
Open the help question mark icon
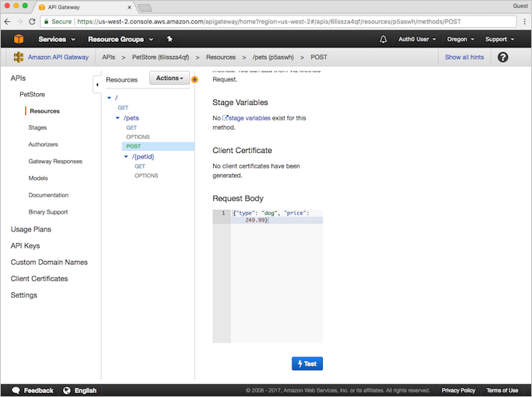click(x=502, y=57)
